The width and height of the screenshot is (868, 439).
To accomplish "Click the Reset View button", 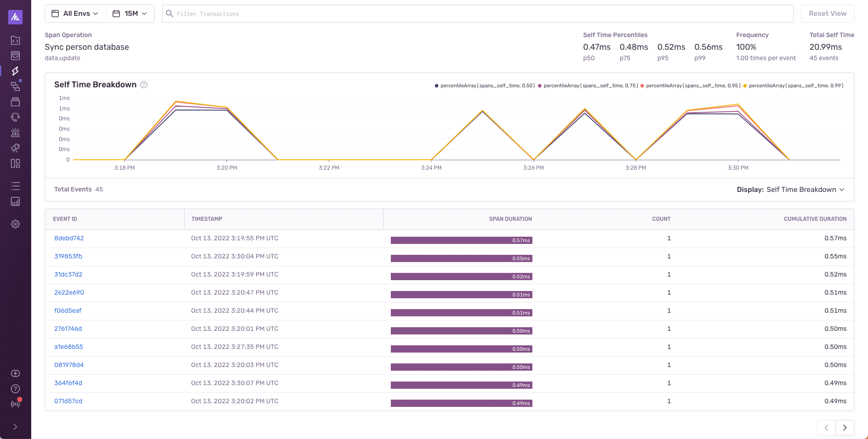I will point(827,13).
